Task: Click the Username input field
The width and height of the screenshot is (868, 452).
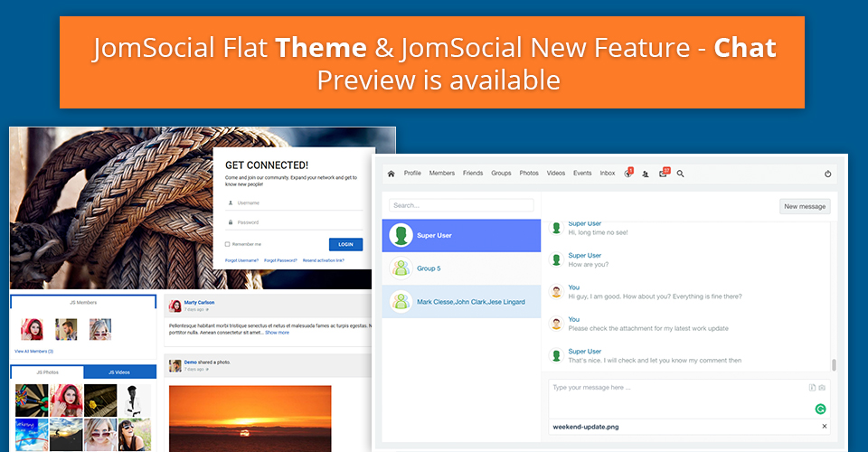Action: tap(294, 203)
